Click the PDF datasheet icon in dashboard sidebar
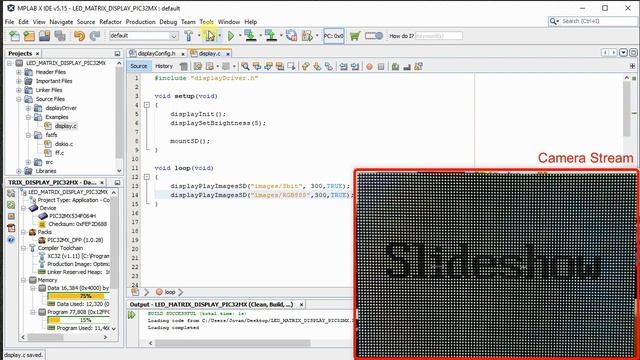 tap(11, 228)
